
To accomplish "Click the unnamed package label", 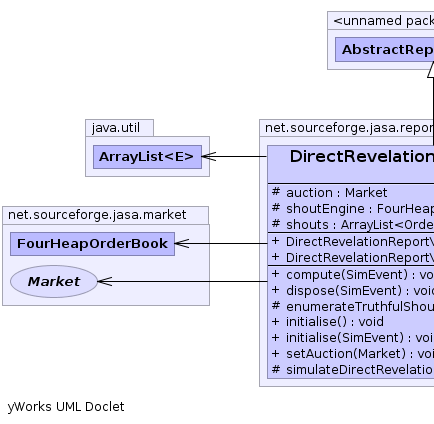I will (x=384, y=21).
